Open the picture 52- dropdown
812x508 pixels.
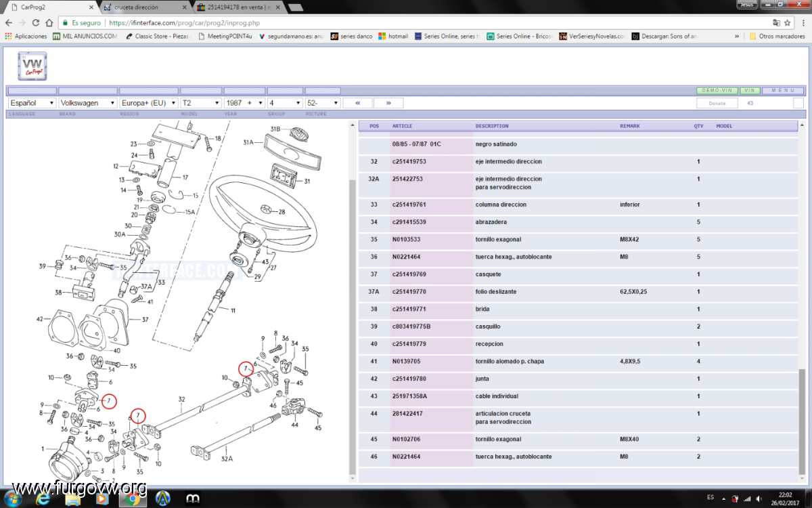323,103
